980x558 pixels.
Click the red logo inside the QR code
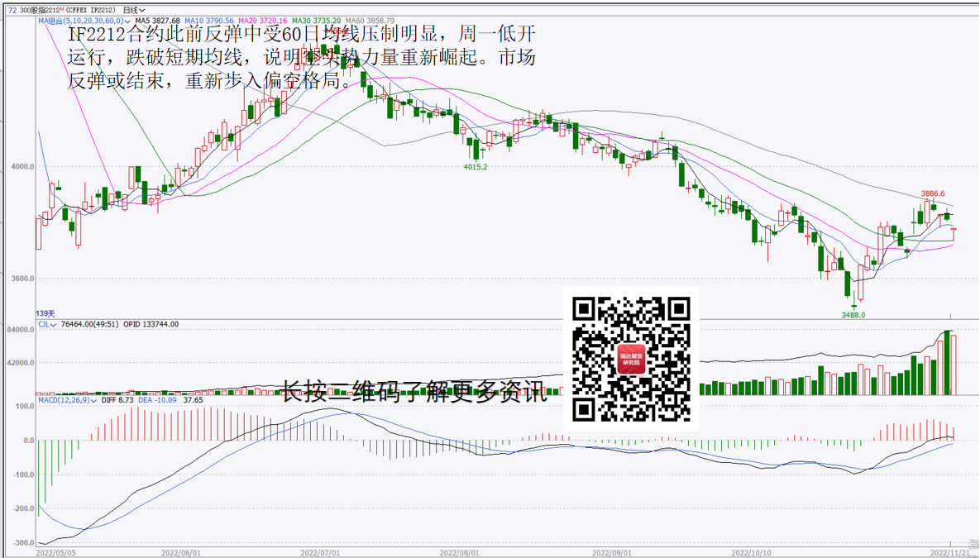(631, 360)
